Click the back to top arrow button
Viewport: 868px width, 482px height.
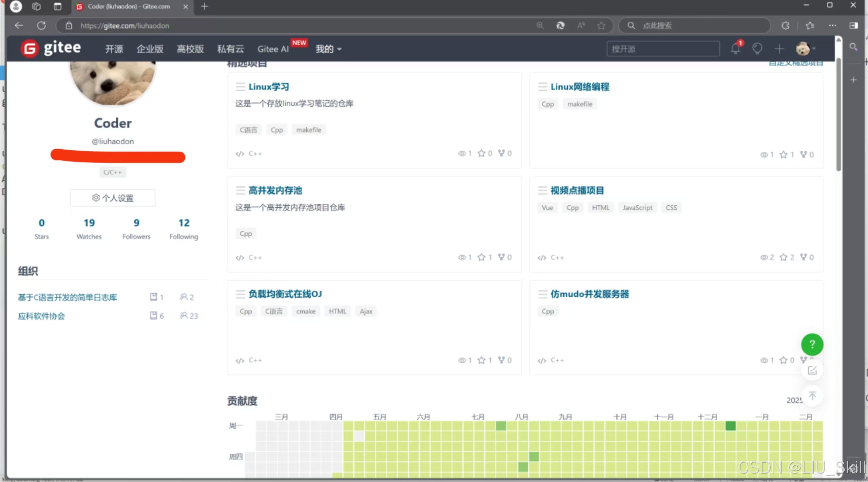point(812,396)
